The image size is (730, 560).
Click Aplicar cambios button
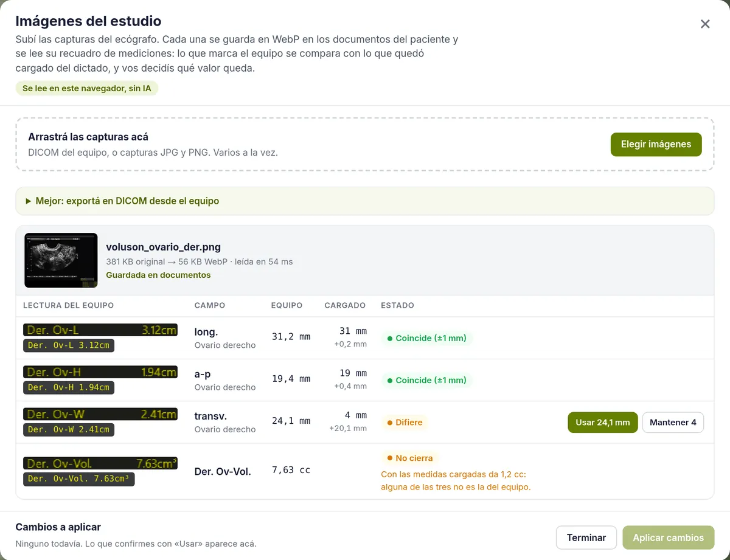[668, 538]
